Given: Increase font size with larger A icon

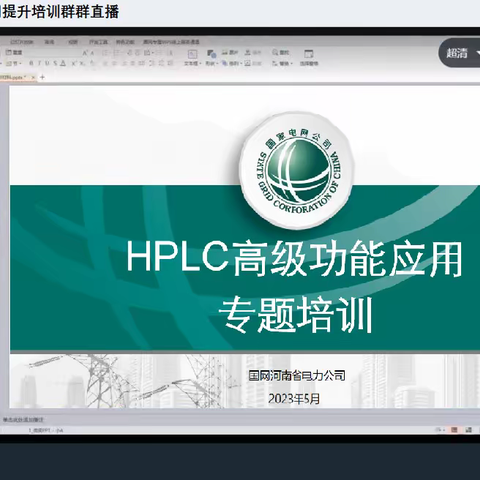Looking at the screenshot, I should [x=85, y=53].
